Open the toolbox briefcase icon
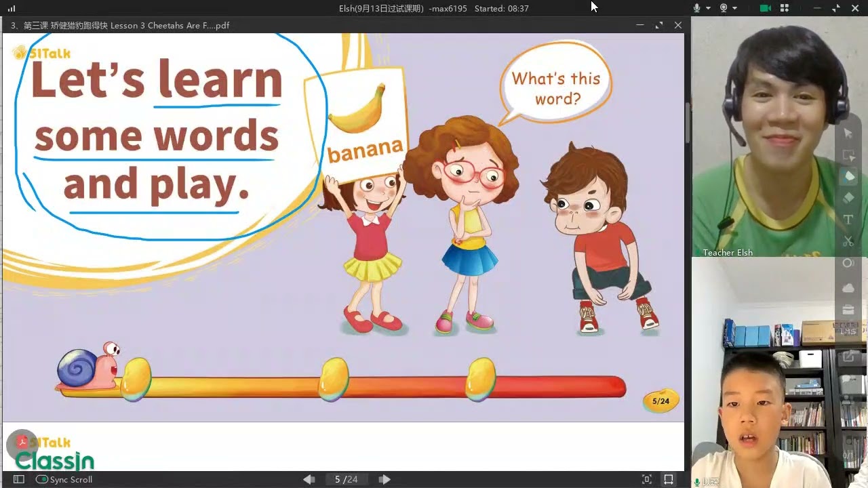Viewport: 868px width, 488px height. coord(848,310)
